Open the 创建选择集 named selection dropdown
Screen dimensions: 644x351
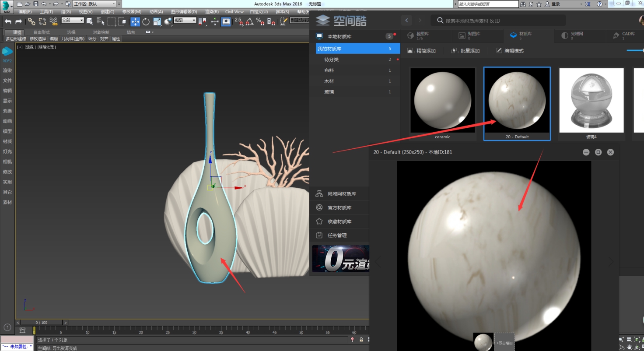tap(299, 20)
